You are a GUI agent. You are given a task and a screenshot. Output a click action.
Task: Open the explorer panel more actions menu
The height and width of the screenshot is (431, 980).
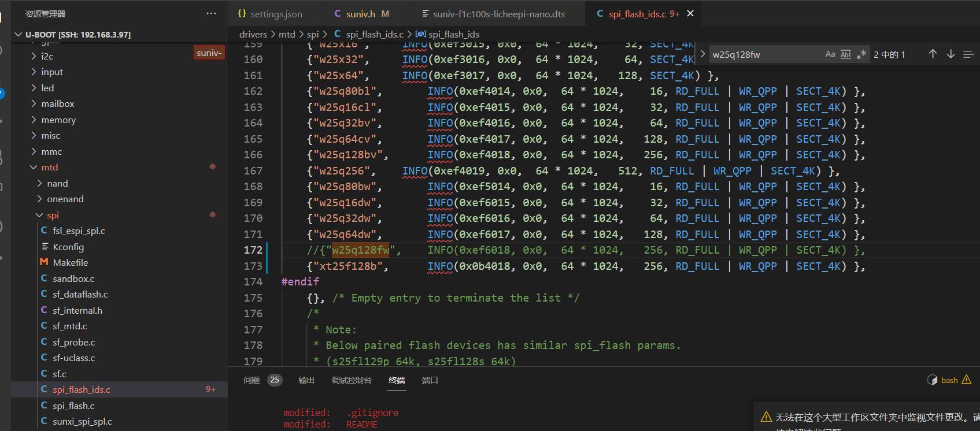pyautogui.click(x=211, y=13)
